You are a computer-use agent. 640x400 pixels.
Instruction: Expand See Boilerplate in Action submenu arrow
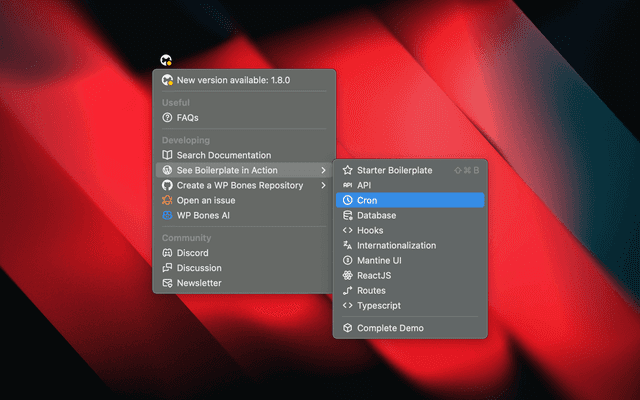[323, 170]
